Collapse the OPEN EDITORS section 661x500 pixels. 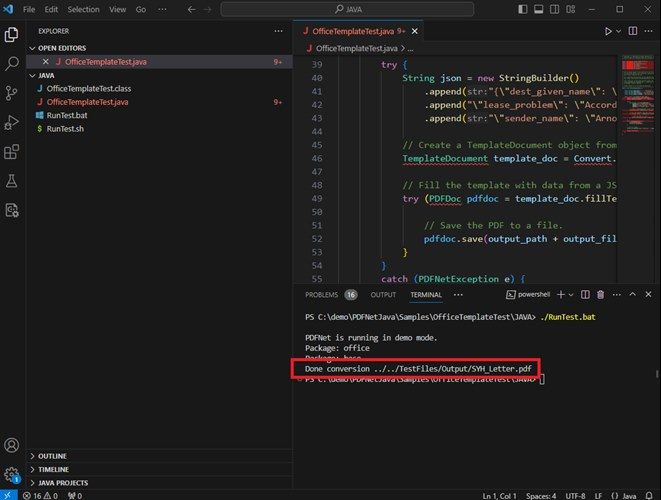62,47
